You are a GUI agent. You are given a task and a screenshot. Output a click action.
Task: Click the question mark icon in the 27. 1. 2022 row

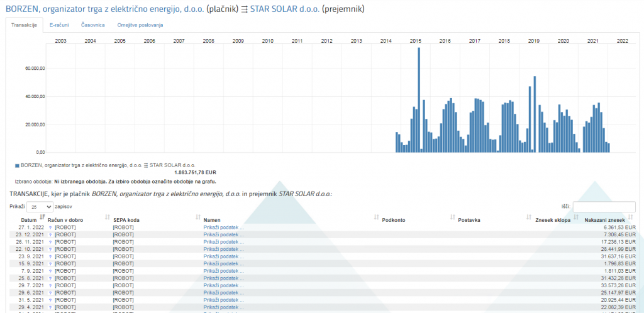tap(50, 228)
